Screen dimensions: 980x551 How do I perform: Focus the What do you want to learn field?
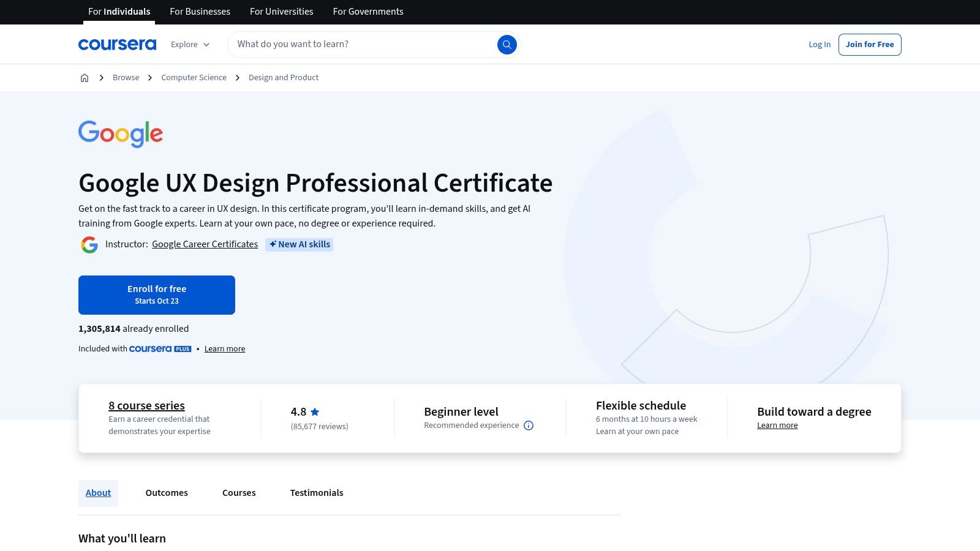point(361,45)
